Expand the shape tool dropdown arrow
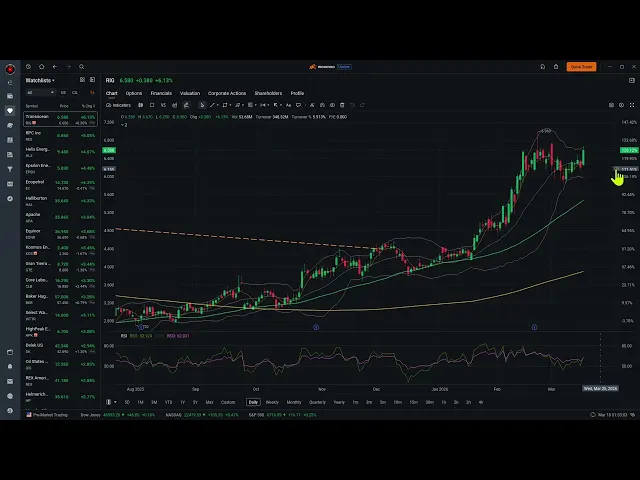 (231, 105)
